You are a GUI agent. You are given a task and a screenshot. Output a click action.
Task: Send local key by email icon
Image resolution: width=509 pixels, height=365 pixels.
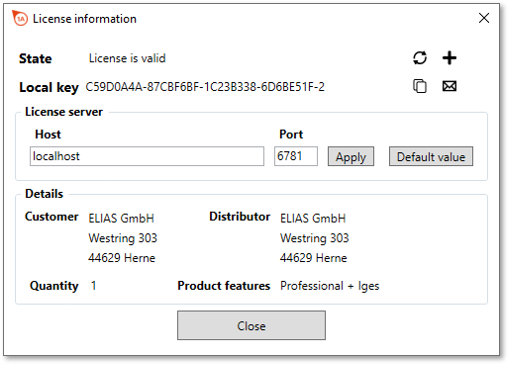pyautogui.click(x=449, y=86)
